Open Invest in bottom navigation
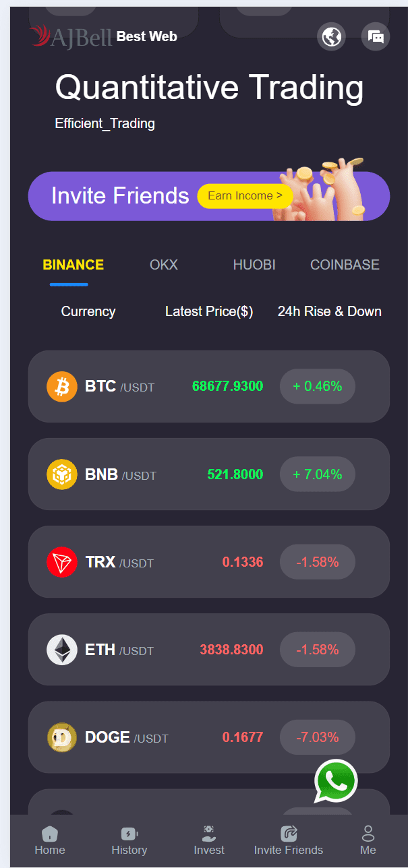 209,840
